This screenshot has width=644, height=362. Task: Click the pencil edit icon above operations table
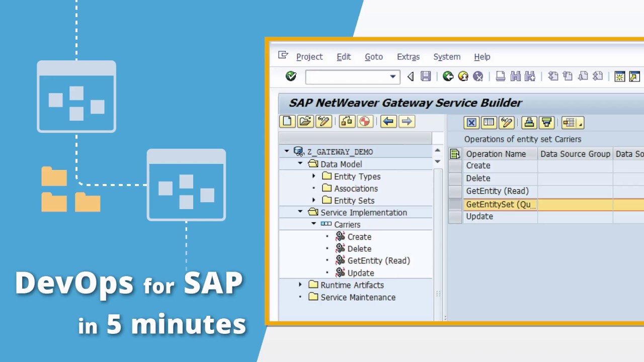[506, 122]
